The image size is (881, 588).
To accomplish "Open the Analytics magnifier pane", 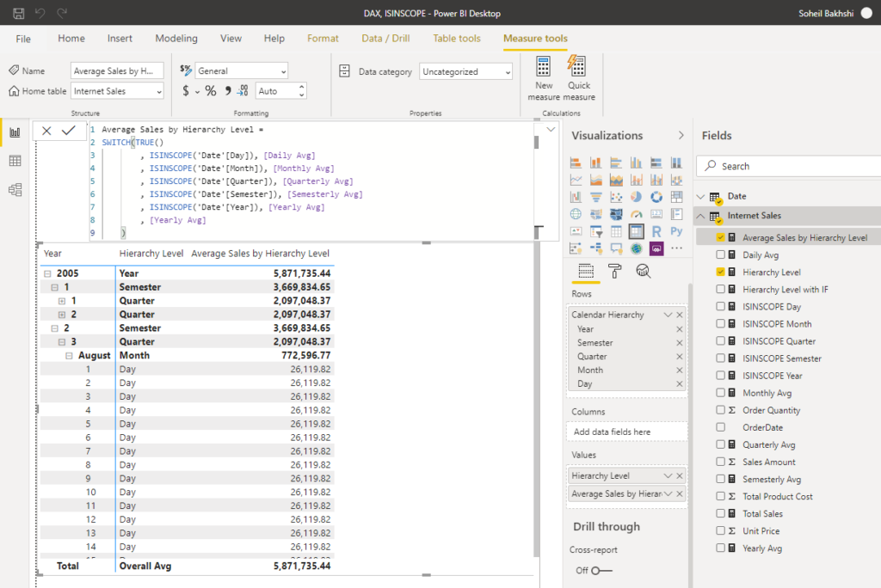I will pos(643,272).
